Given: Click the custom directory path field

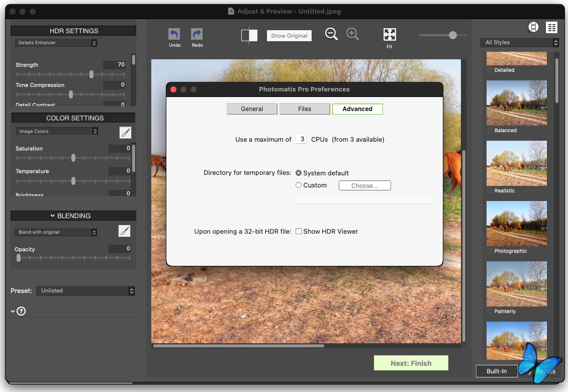Looking at the screenshot, I should 365,200.
